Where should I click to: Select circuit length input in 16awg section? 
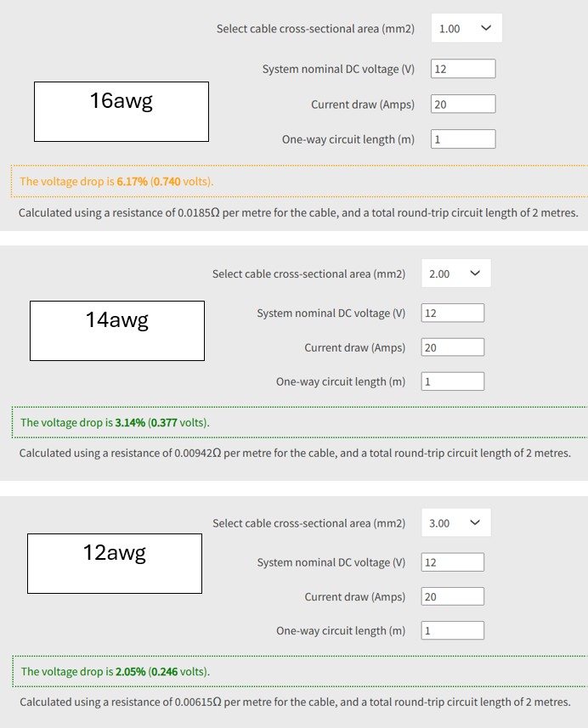tap(463, 139)
